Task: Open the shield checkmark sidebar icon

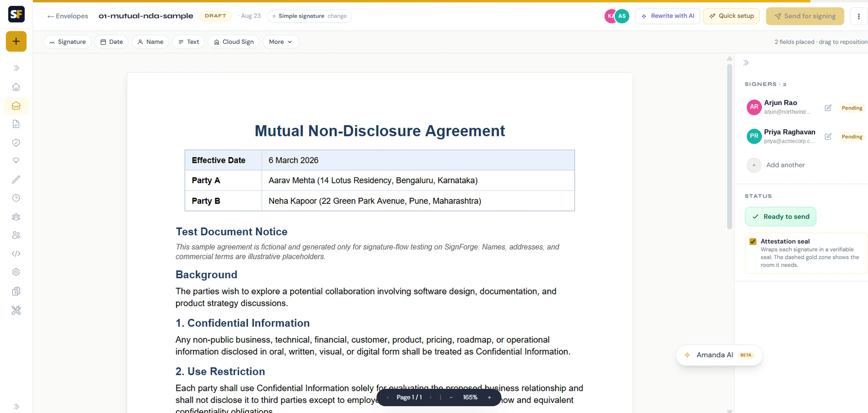Action: [16, 143]
